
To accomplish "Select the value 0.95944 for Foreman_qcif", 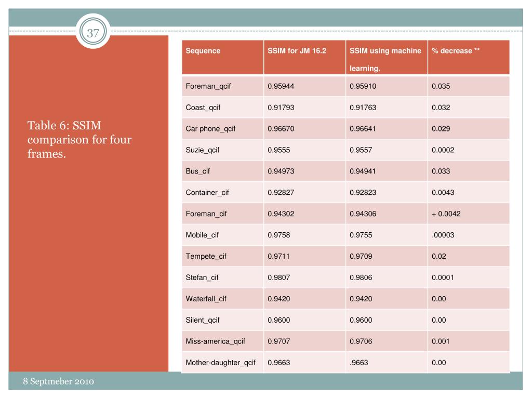I will [281, 86].
